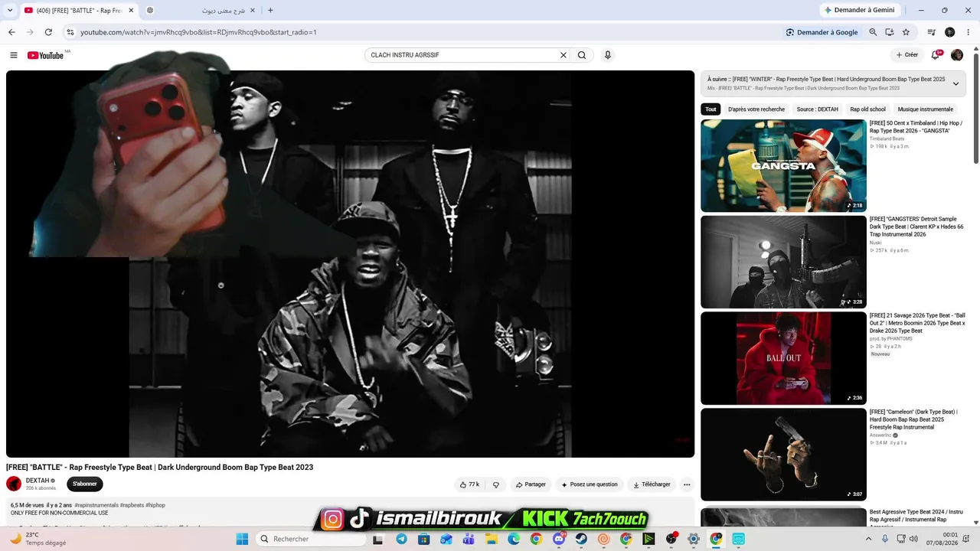Screen dimensions: 980x551
Task: Open the 50 Cent 'GANGSTA' video thumbnail
Action: tap(783, 165)
